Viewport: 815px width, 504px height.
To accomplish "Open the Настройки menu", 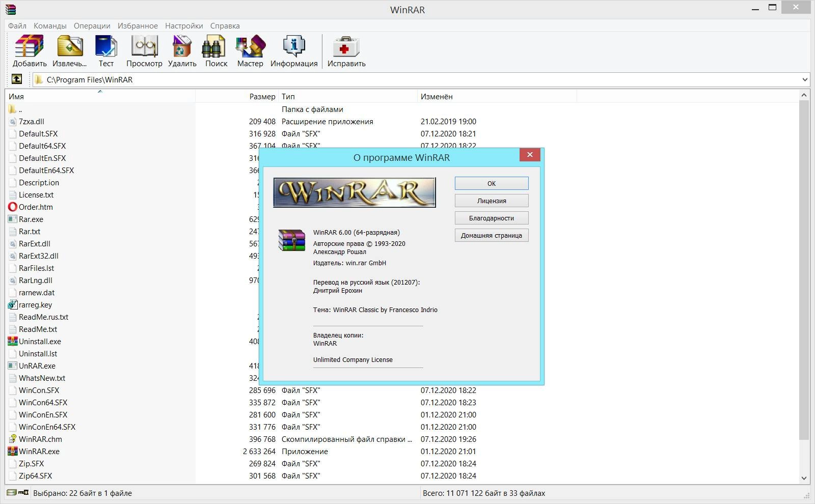I will click(184, 25).
